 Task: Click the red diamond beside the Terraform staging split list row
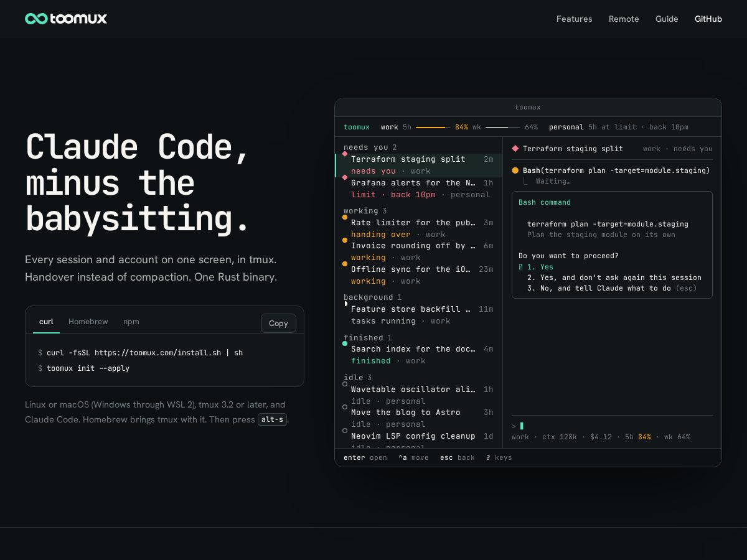pos(345,154)
